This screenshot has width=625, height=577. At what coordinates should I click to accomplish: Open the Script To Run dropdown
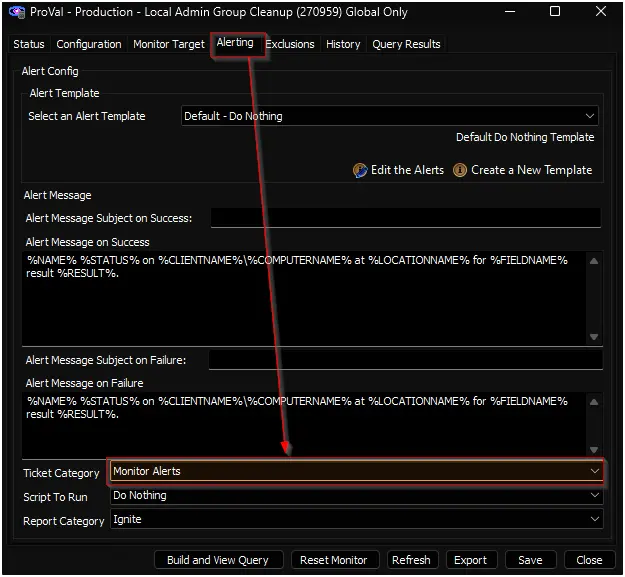[x=356, y=495]
